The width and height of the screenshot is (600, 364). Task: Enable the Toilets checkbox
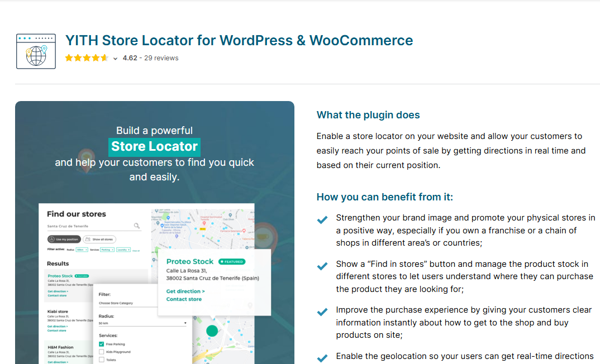101,360
